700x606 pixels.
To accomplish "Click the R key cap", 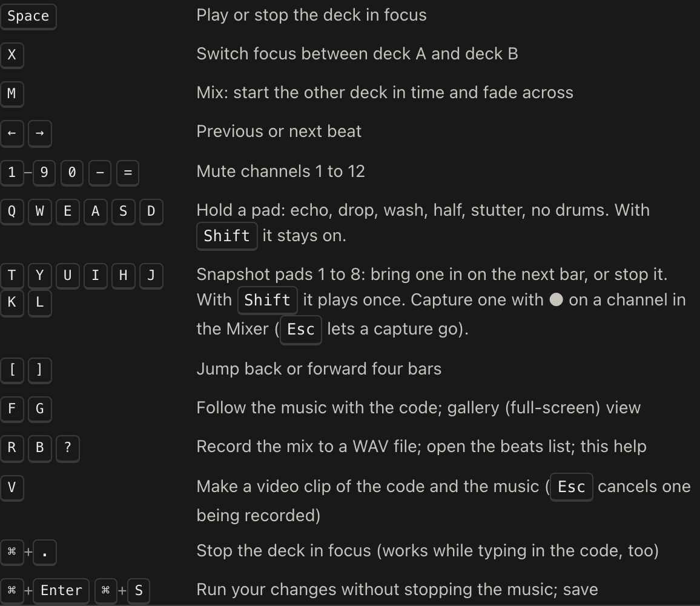I will pyautogui.click(x=12, y=448).
